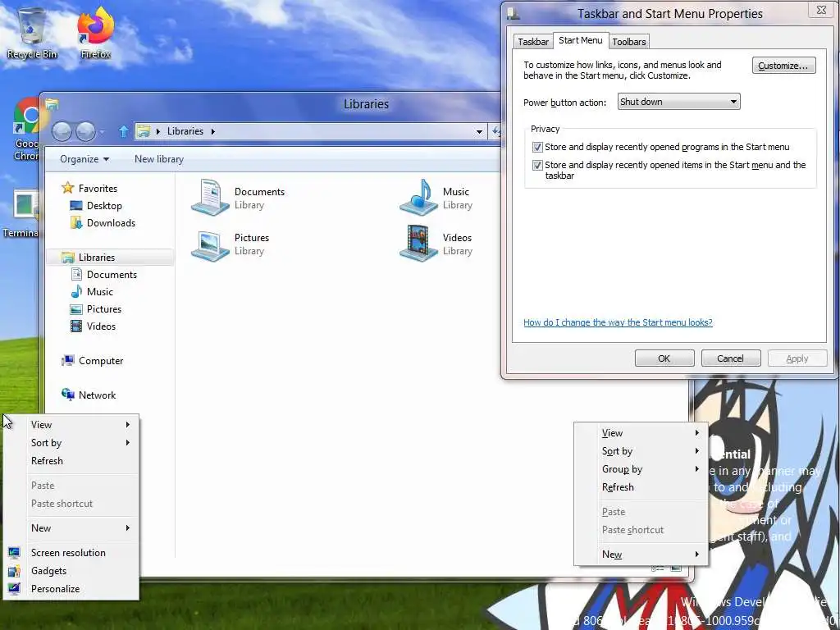Close the Taskbar Properties dialog
The image size is (840, 630).
coord(821,10)
